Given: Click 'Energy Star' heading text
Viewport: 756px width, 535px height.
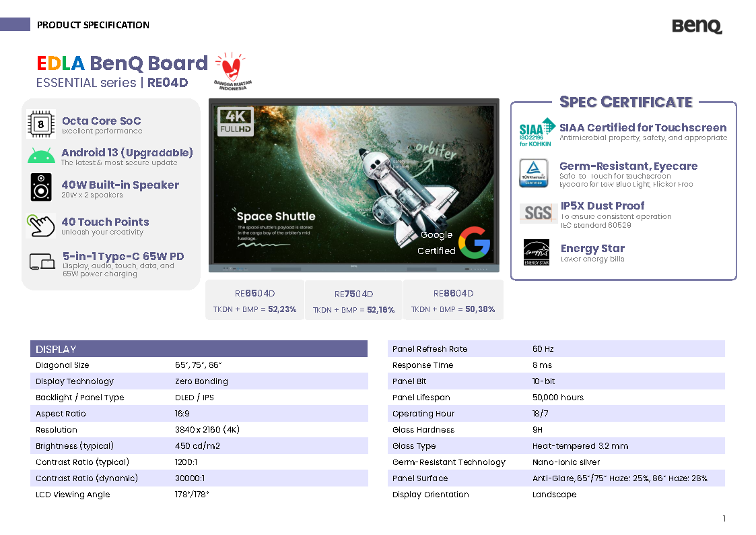Looking at the screenshot, I should click(592, 249).
